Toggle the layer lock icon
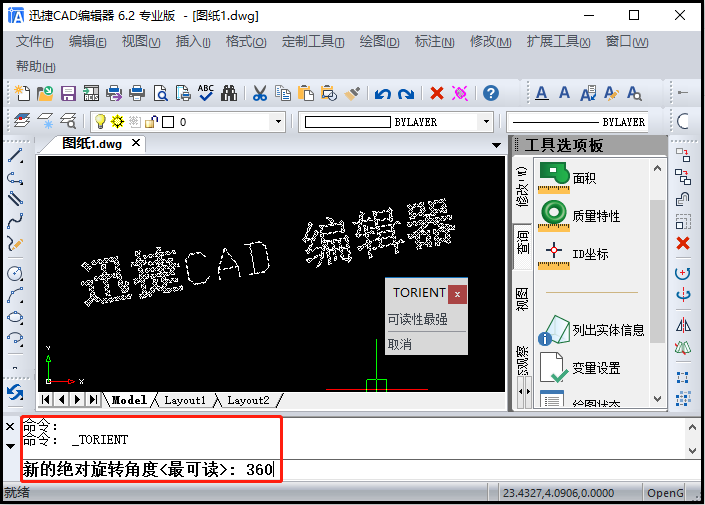 [150, 122]
